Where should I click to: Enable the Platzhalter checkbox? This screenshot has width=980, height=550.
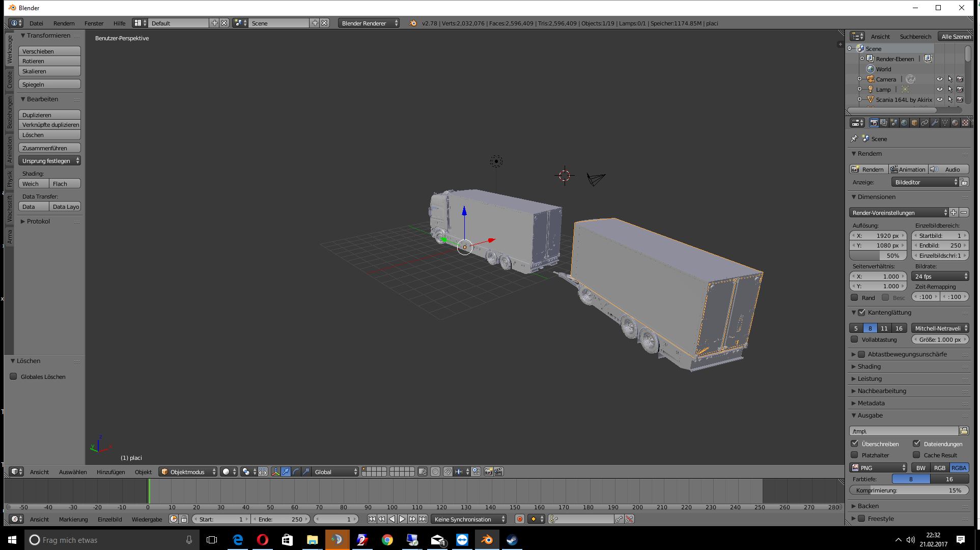855,455
